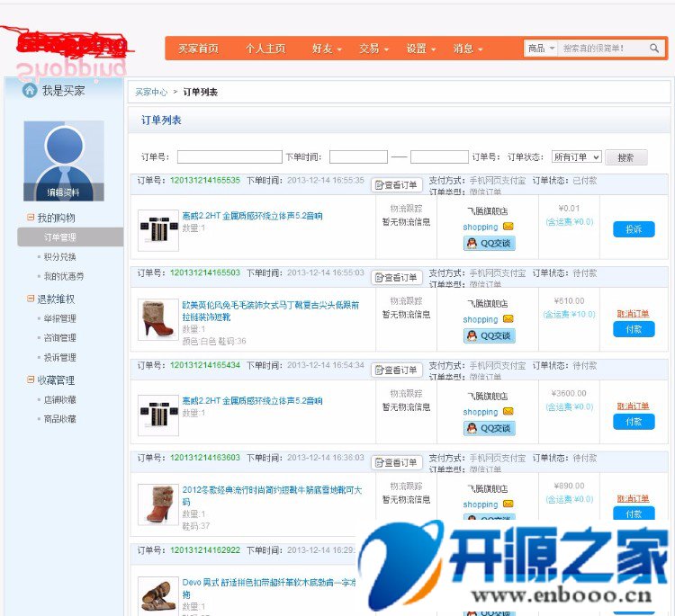Click order number 120131214162922

click(205, 550)
